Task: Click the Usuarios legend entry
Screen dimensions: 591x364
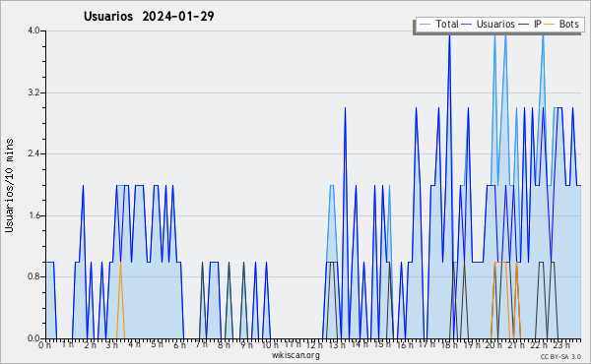Action: [x=489, y=24]
